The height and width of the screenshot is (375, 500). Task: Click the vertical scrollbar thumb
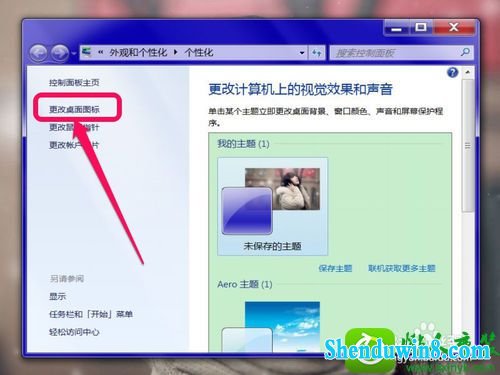468,146
